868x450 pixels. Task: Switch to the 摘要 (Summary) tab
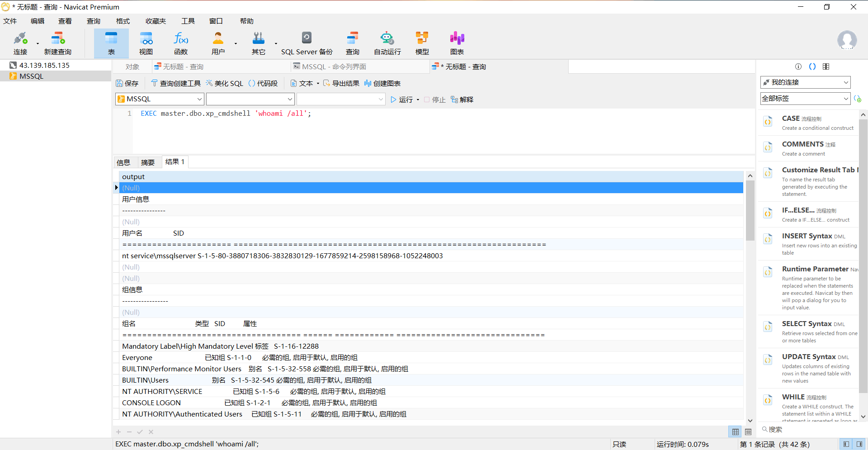[148, 162]
